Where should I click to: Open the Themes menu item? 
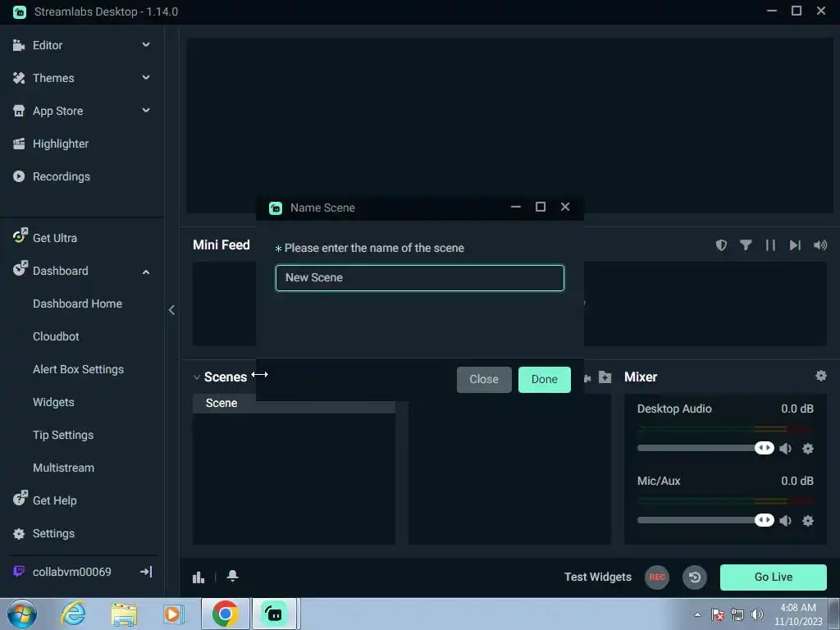(x=53, y=78)
